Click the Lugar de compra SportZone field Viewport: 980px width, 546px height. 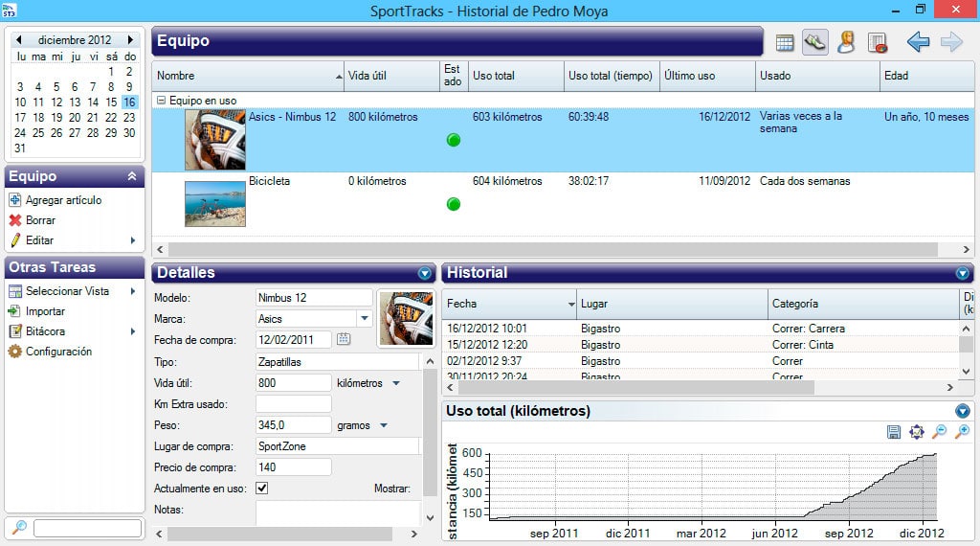click(338, 446)
